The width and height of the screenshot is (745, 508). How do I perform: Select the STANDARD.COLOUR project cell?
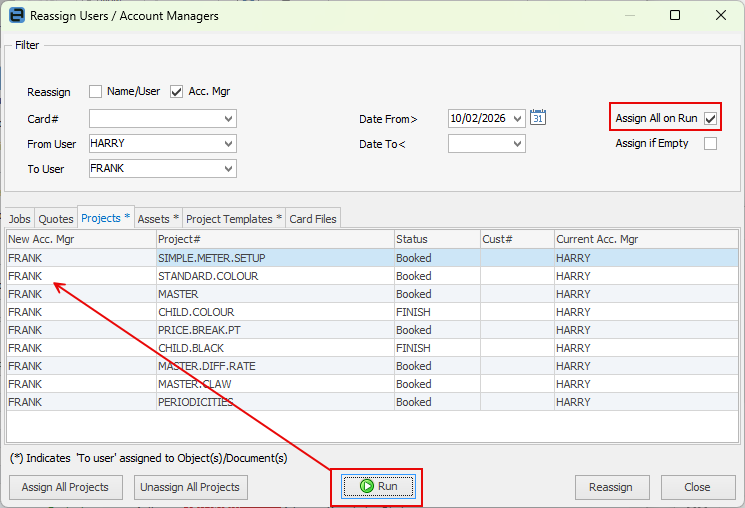(275, 276)
